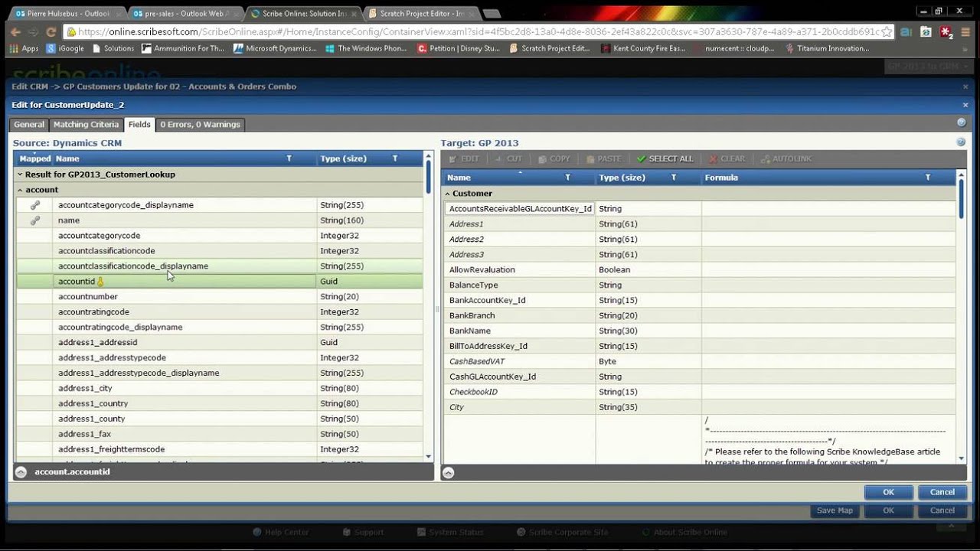Open Microsoft Dynamics bookmark
This screenshot has height=551, width=980.
pyautogui.click(x=275, y=48)
